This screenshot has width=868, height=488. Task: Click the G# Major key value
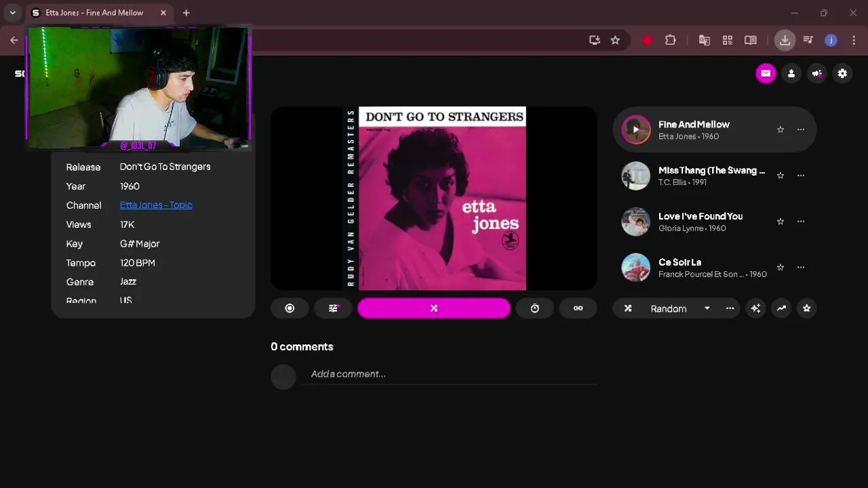(140, 244)
